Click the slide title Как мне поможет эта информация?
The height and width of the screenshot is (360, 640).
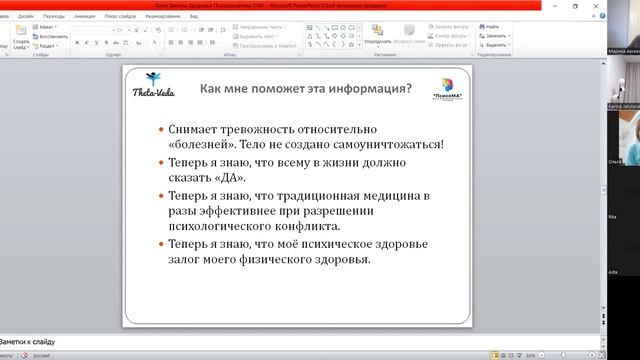pyautogui.click(x=306, y=89)
